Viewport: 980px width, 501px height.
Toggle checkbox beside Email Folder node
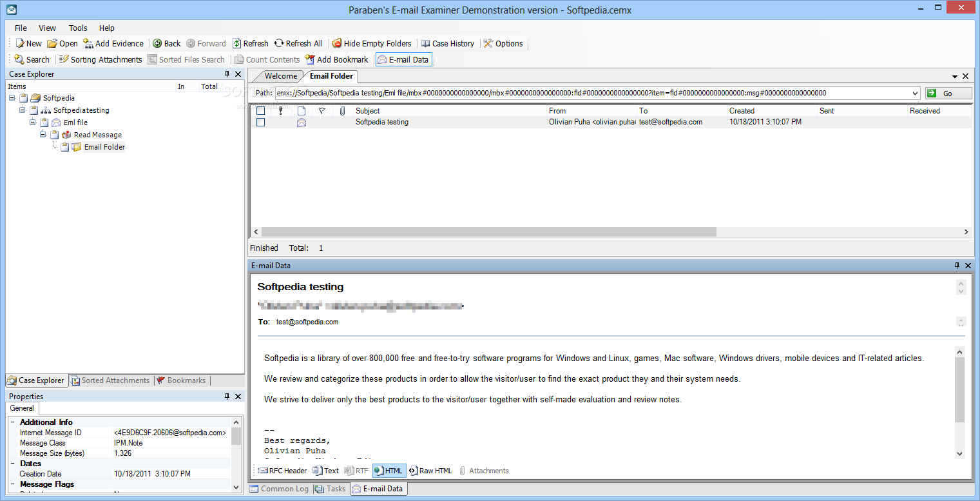[x=65, y=147]
